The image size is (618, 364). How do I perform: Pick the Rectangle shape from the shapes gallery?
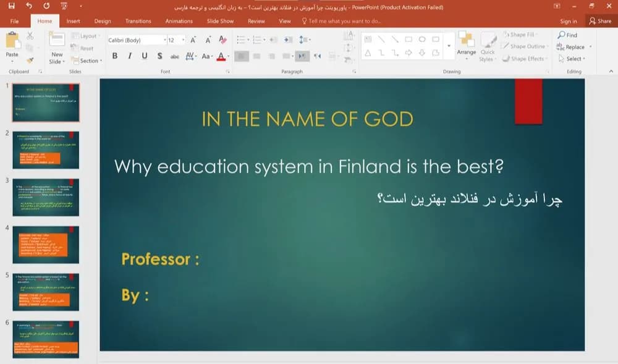click(x=408, y=40)
